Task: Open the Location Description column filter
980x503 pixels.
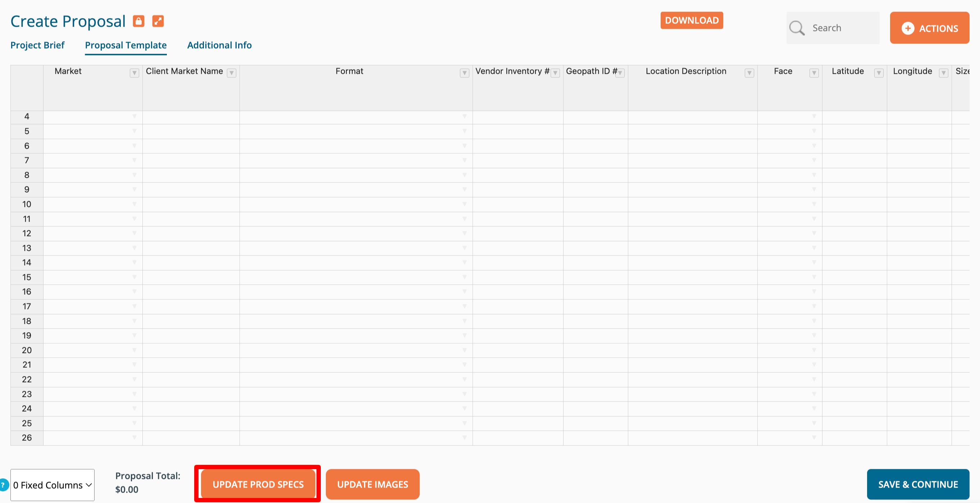Action: click(749, 73)
